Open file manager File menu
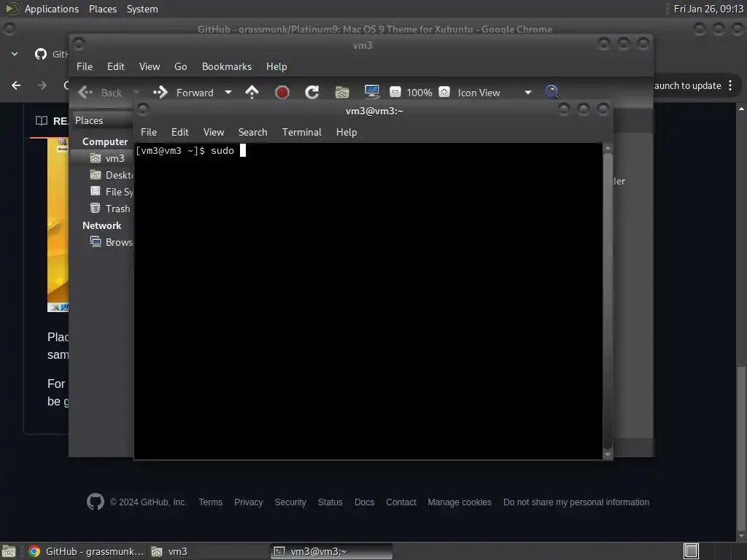The height and width of the screenshot is (560, 747). (x=85, y=66)
